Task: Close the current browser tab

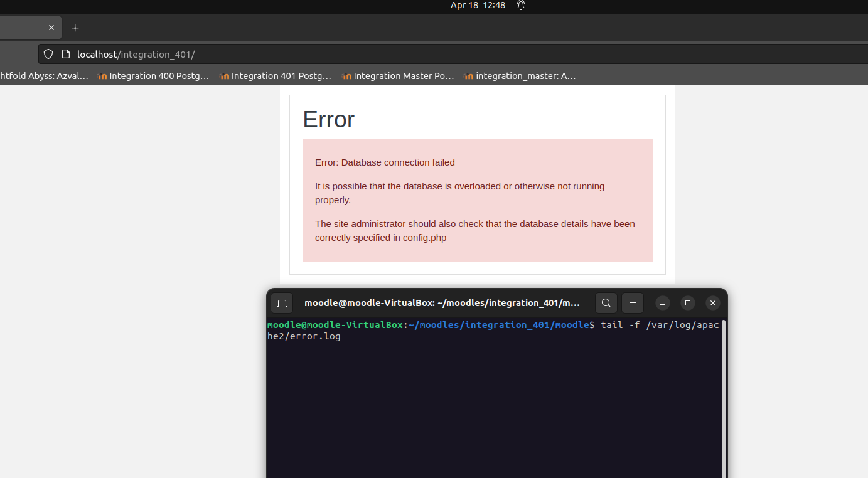Action: (x=51, y=28)
